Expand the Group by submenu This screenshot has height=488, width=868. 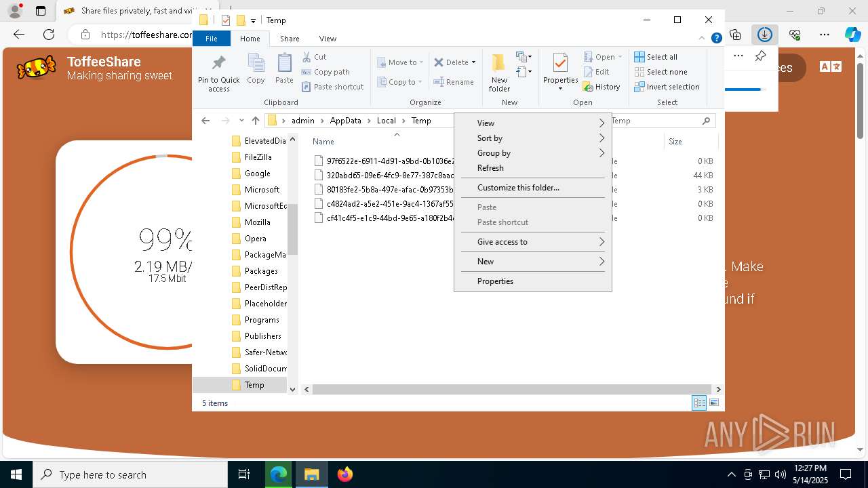(533, 153)
